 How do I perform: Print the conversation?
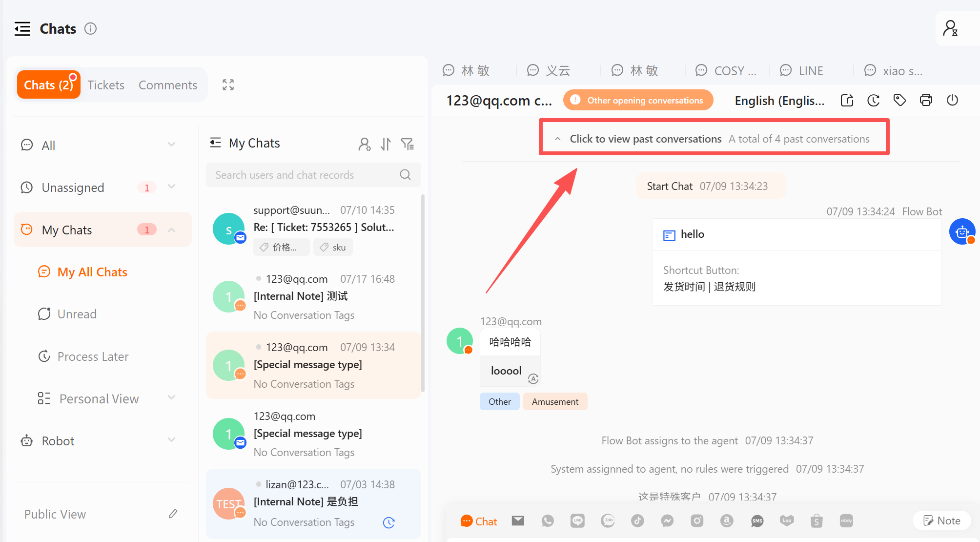pos(926,101)
